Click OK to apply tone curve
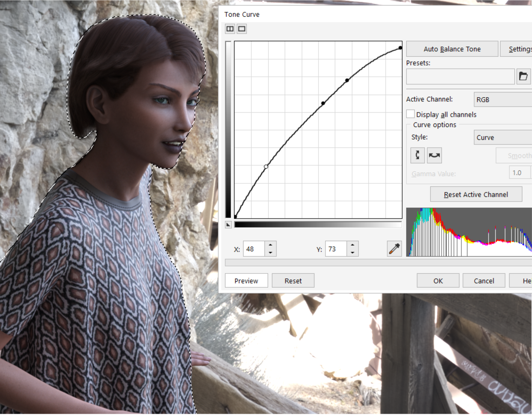The width and height of the screenshot is (532, 415). pos(438,281)
